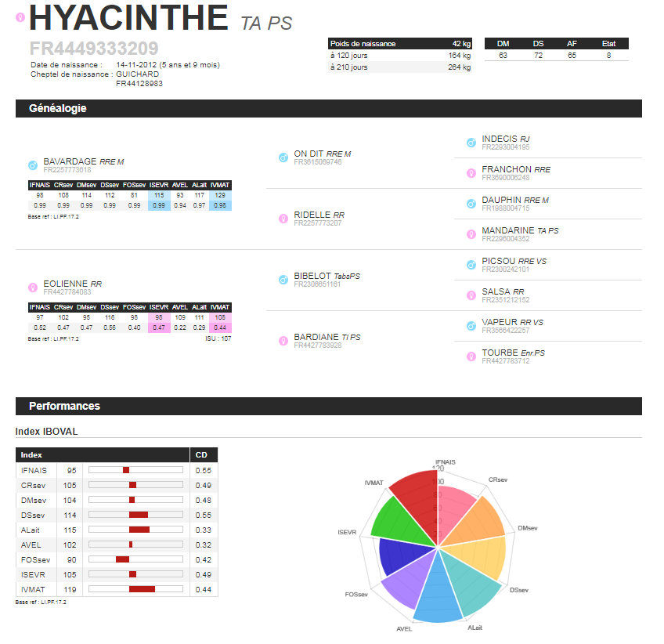Click the 120 jours weight 164 kg
The width and height of the screenshot is (664, 644).
point(460,55)
